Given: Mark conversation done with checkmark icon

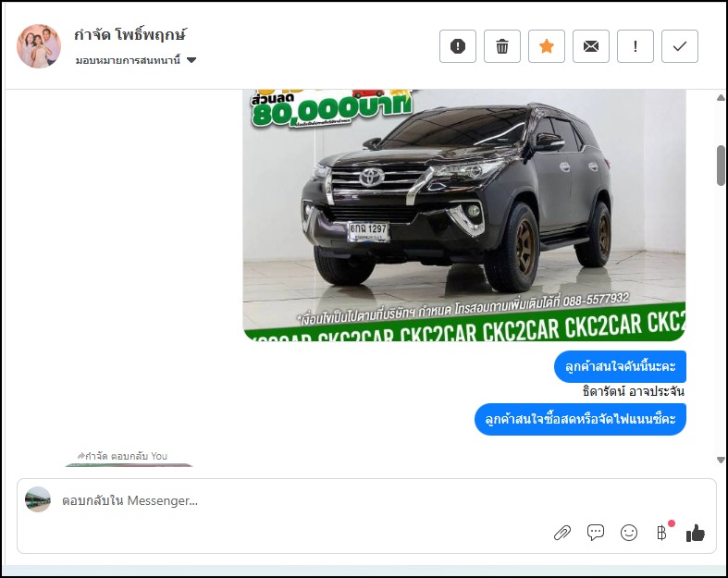Looking at the screenshot, I should tap(680, 46).
